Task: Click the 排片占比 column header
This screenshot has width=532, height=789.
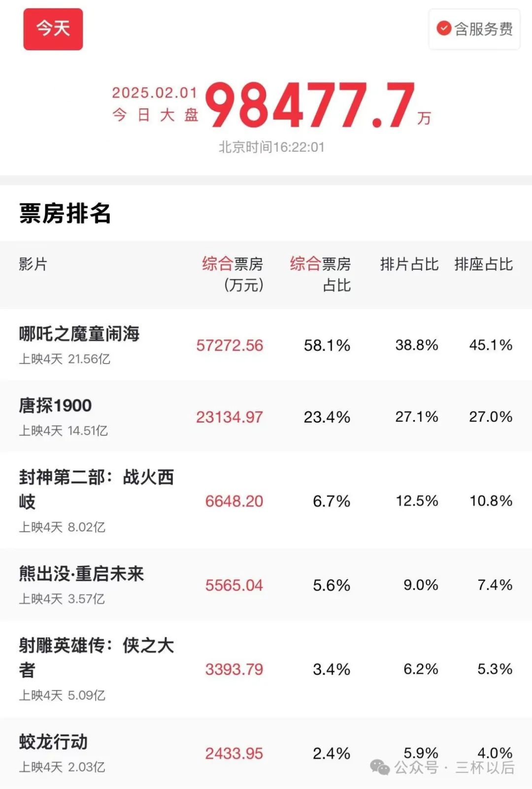Action: [409, 264]
